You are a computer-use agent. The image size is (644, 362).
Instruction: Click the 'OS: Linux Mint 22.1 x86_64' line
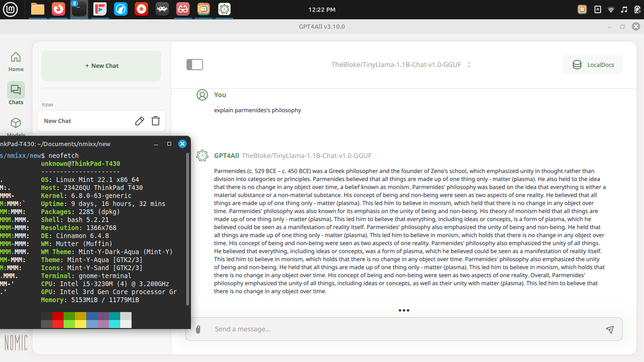90,180
